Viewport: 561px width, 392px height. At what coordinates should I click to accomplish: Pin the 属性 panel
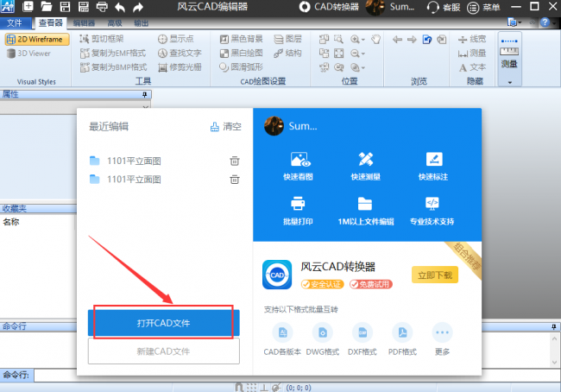coord(144,94)
